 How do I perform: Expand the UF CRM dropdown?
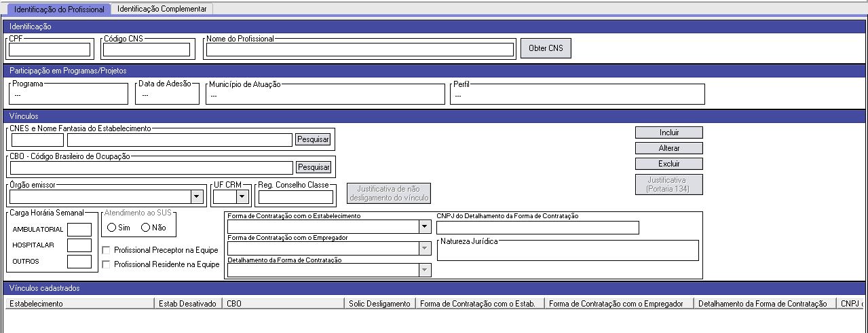click(242, 197)
